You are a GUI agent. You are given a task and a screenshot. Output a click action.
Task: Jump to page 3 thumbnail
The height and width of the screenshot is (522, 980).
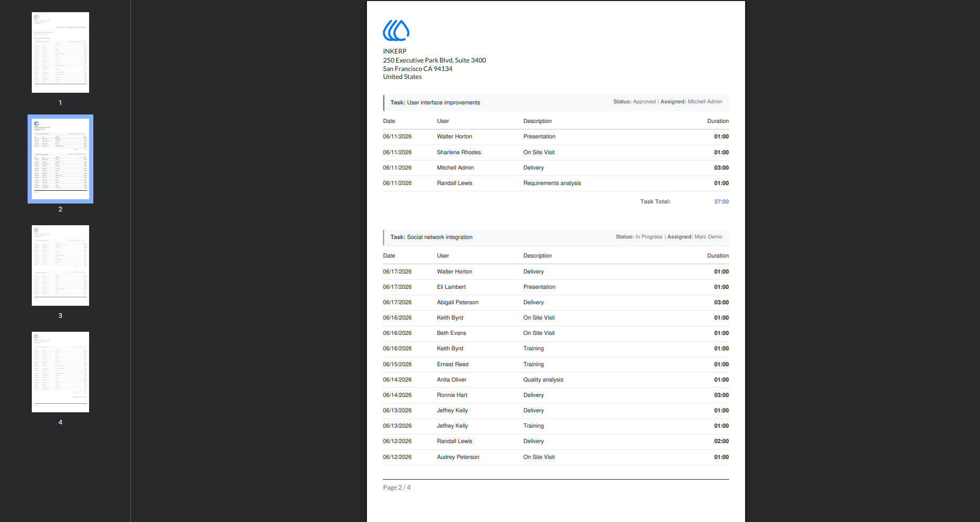(x=60, y=266)
